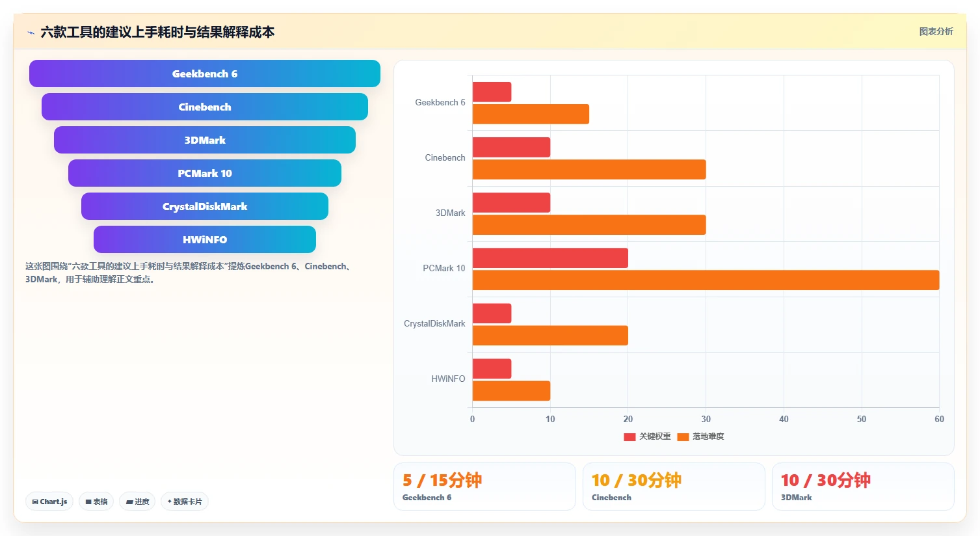The height and width of the screenshot is (536, 980).
Task: Click the 10 / 30分钟 value in the 3DMark card
Action: point(826,480)
